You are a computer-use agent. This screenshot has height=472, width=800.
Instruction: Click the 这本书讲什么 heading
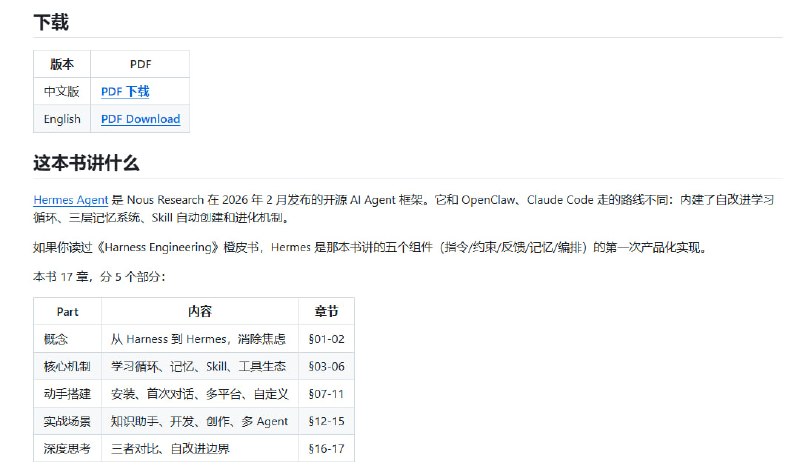pos(86,163)
